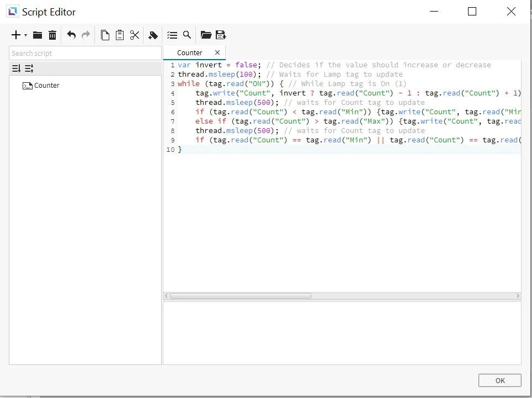Click the open folder import icon
Viewport: 532px width, 398px height.
[206, 35]
